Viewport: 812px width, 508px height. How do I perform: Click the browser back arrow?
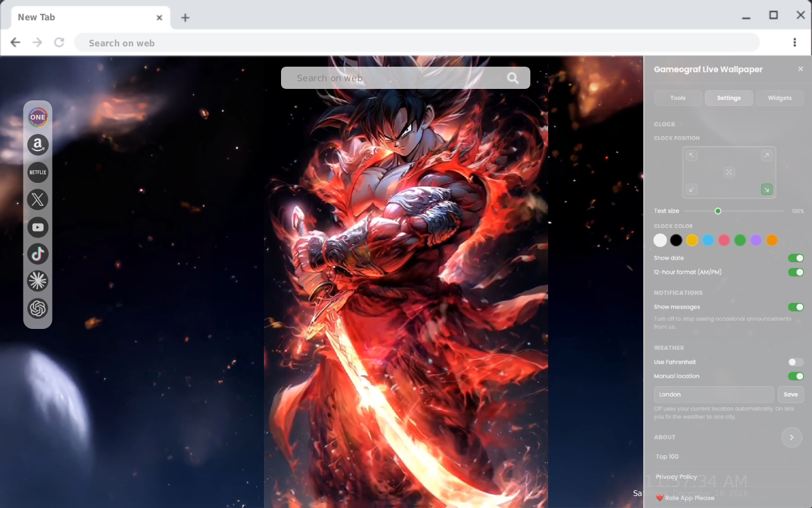[15, 43]
